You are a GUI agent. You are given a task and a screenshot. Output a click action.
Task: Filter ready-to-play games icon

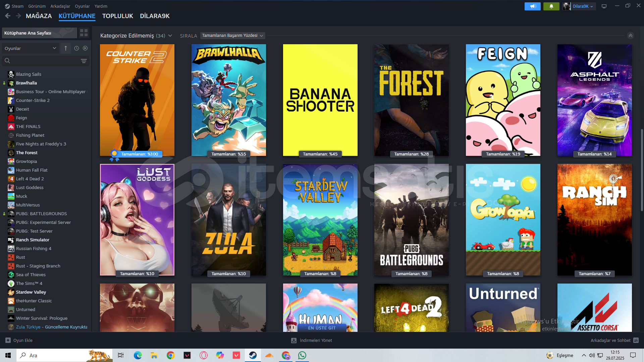[x=85, y=48]
